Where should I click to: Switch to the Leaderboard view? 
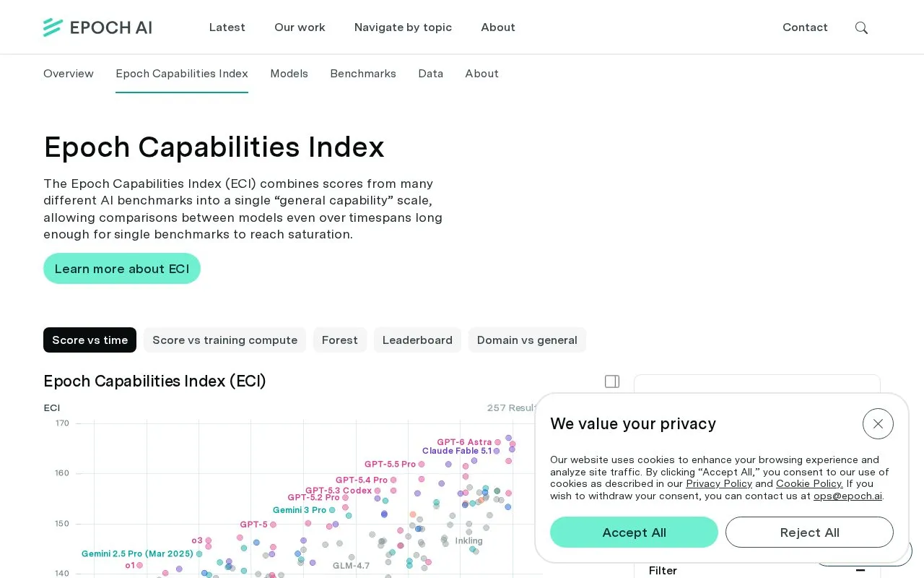point(417,340)
